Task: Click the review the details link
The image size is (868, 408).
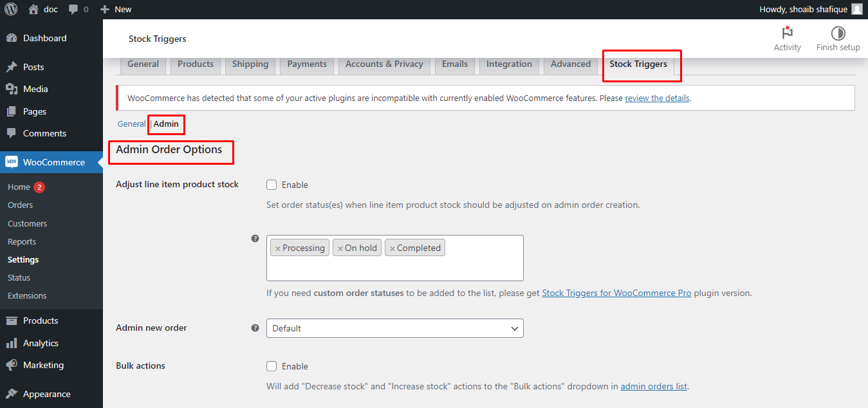Action: pos(657,98)
